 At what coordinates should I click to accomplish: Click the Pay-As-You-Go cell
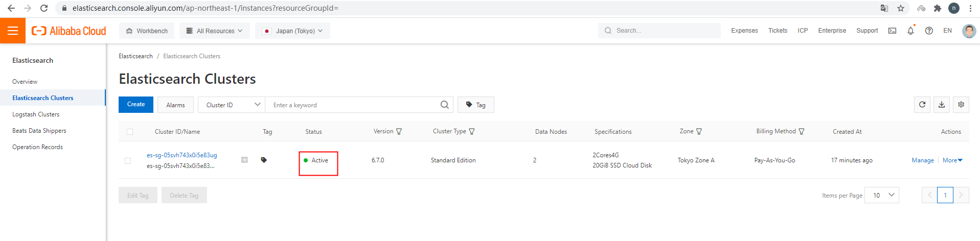coord(774,160)
